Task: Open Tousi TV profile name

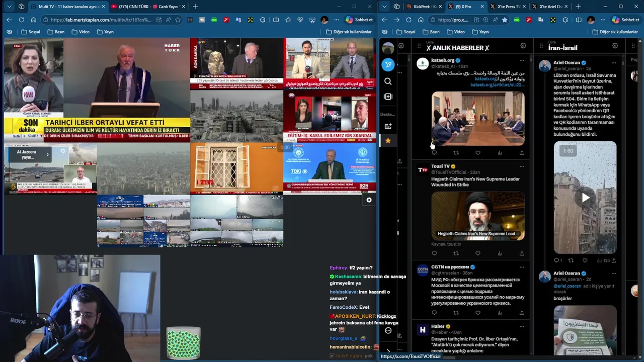Action: [x=440, y=166]
